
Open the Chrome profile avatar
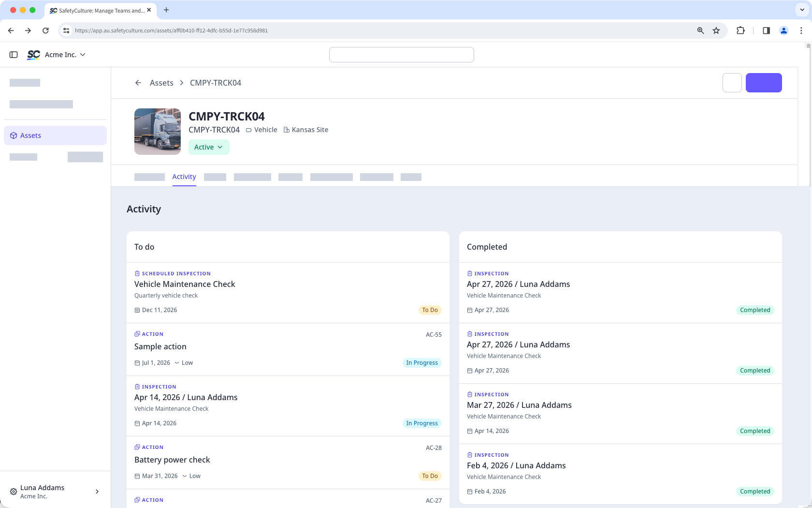(x=784, y=30)
